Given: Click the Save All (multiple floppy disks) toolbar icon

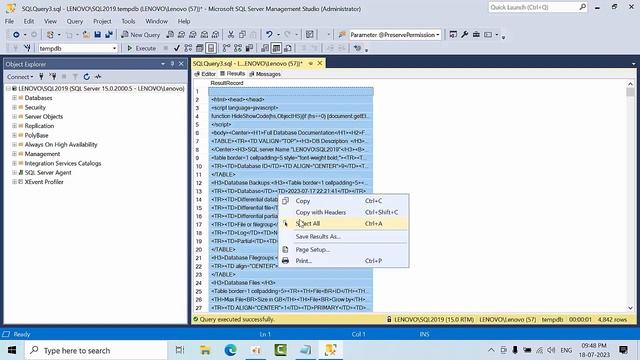Looking at the screenshot, I should click(x=109, y=35).
